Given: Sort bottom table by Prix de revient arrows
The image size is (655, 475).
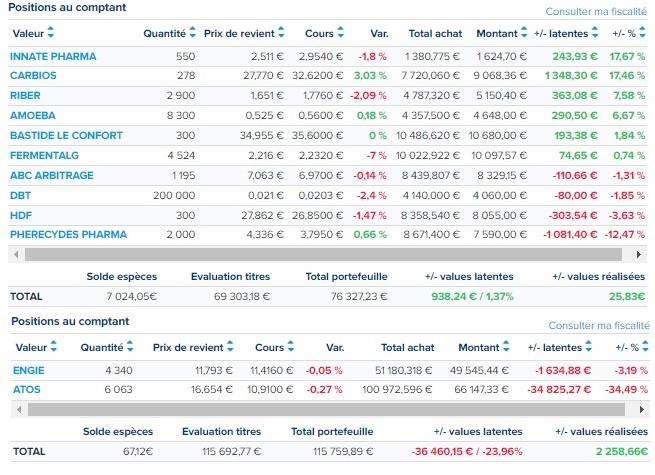Looking at the screenshot, I should click(230, 346).
